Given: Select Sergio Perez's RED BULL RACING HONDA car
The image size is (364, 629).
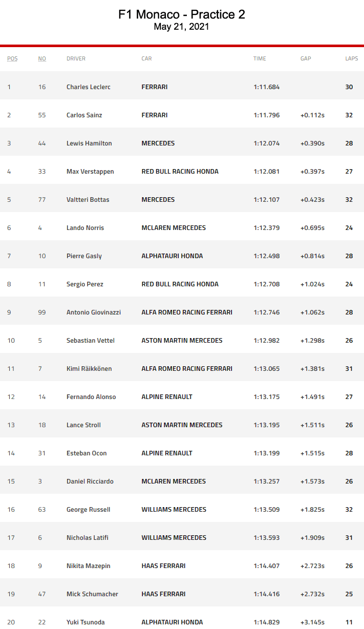Looking at the screenshot, I should pos(180,284).
